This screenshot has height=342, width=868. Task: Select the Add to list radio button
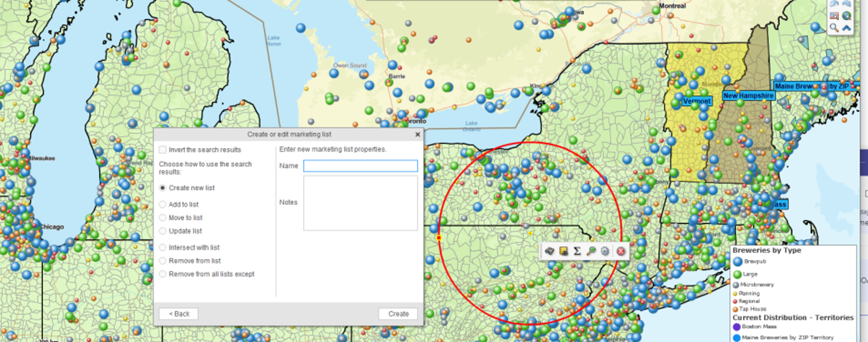(163, 204)
